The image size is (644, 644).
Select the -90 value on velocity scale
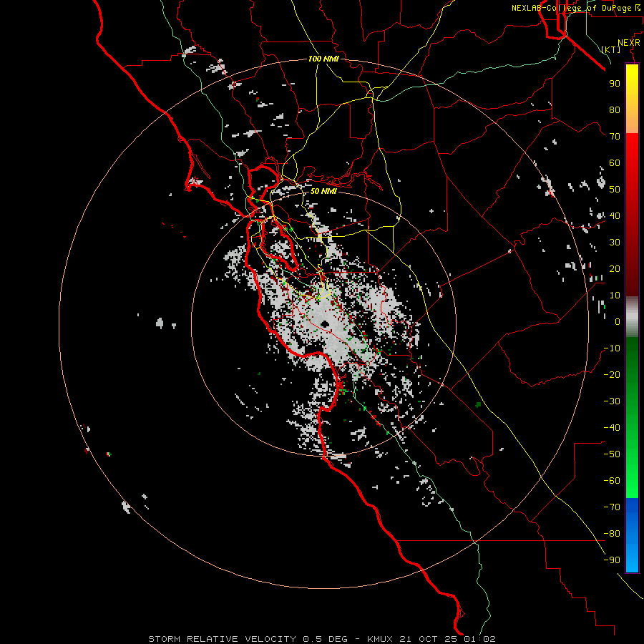pos(612,560)
